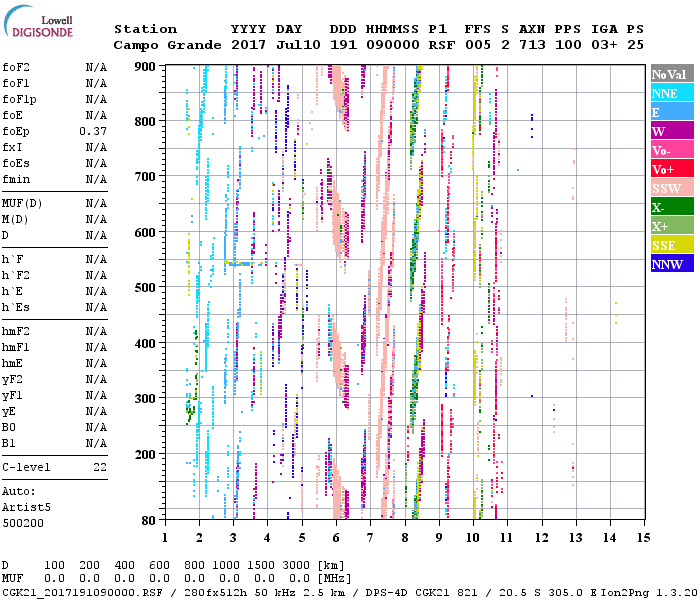
Task: Click the 500 km height axis label
Action: coord(145,288)
